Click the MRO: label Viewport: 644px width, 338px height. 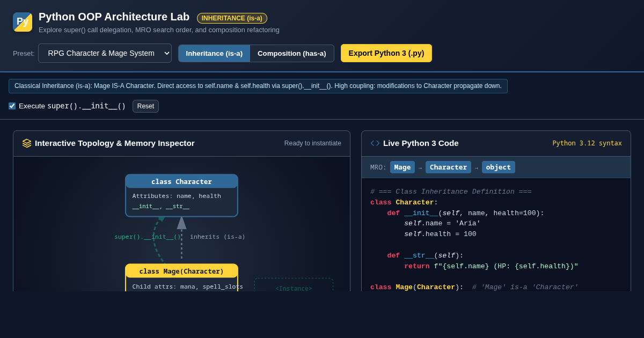378,167
